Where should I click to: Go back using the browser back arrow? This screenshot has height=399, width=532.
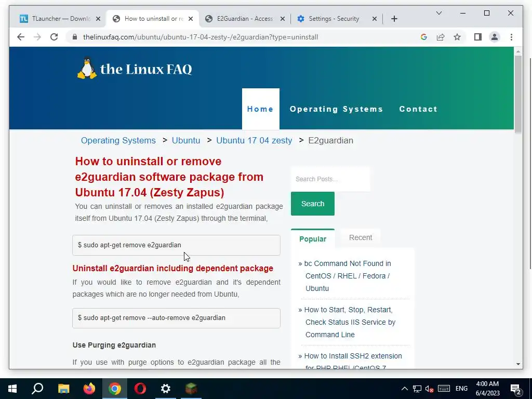(21, 37)
